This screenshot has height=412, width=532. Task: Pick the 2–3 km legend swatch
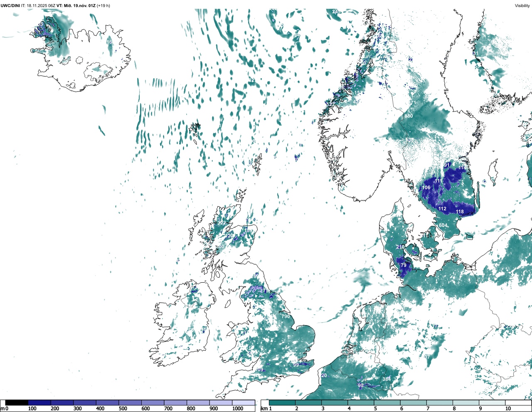(x=308, y=403)
